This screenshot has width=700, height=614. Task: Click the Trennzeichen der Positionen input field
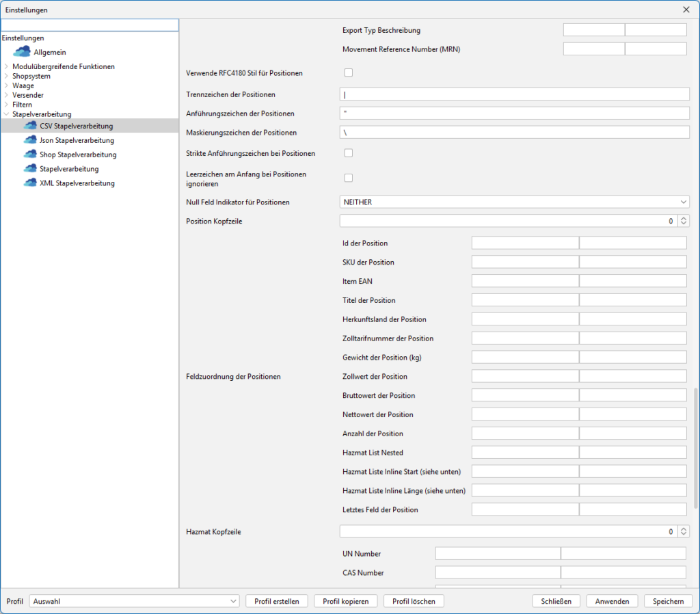click(x=514, y=94)
